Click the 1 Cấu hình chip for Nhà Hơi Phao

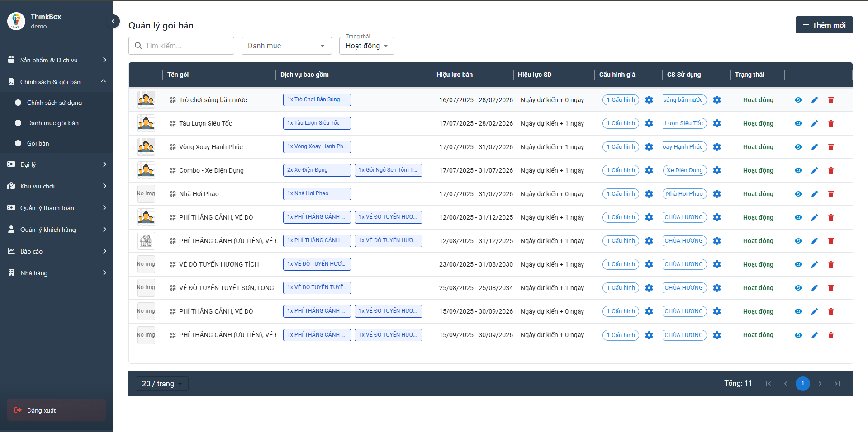pos(620,194)
